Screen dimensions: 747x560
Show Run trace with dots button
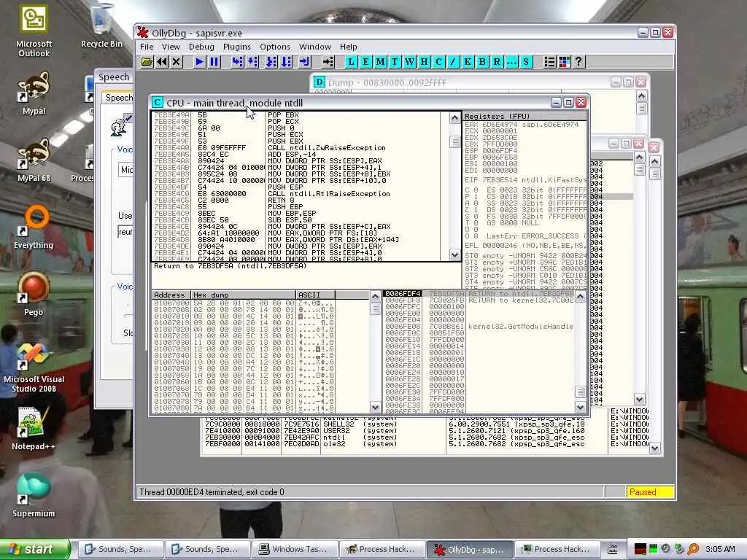point(511,62)
